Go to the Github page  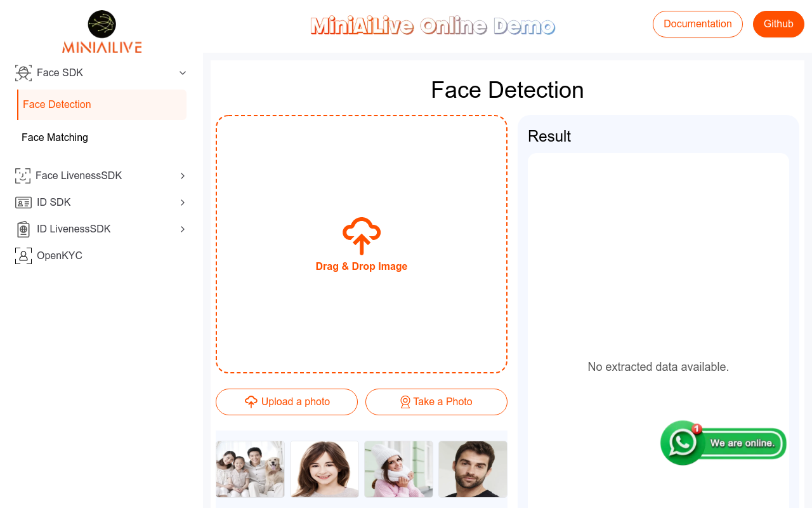[x=778, y=24]
